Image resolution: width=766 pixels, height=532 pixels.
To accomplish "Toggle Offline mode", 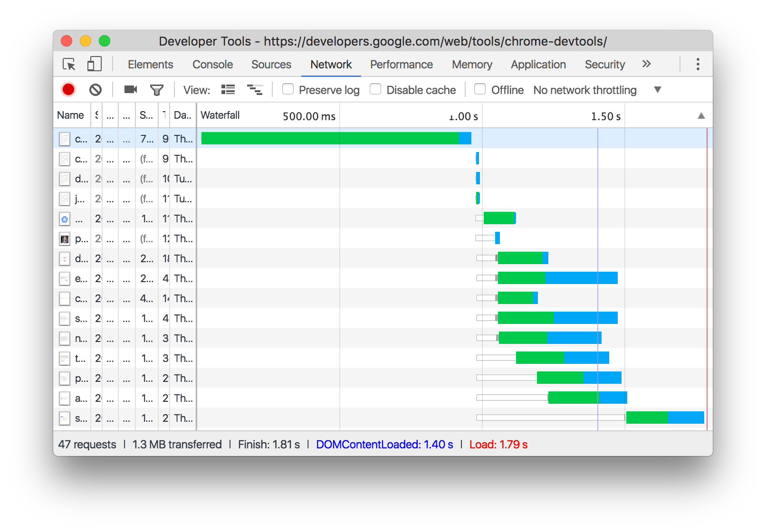I will [480, 89].
